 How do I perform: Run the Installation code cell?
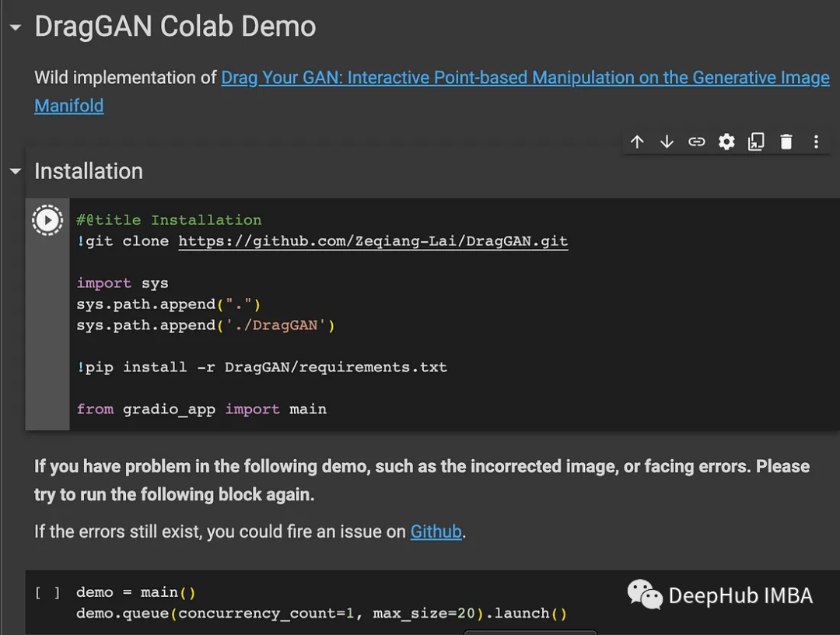tap(47, 220)
